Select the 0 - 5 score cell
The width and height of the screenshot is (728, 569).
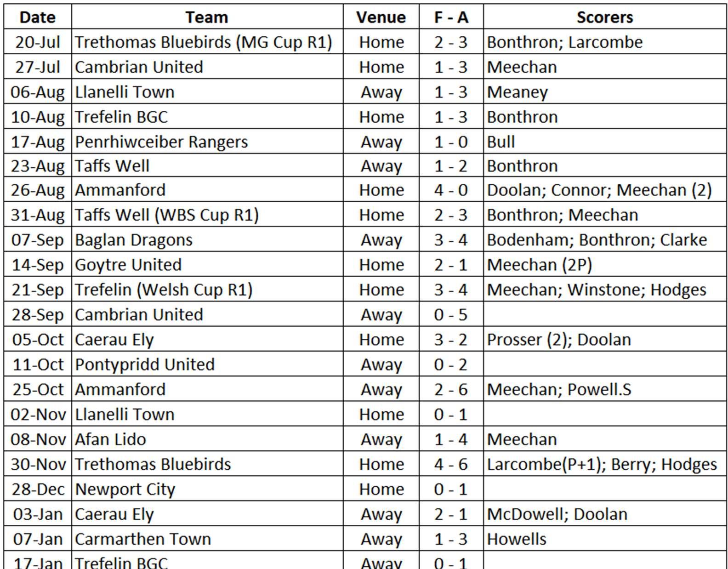point(451,315)
